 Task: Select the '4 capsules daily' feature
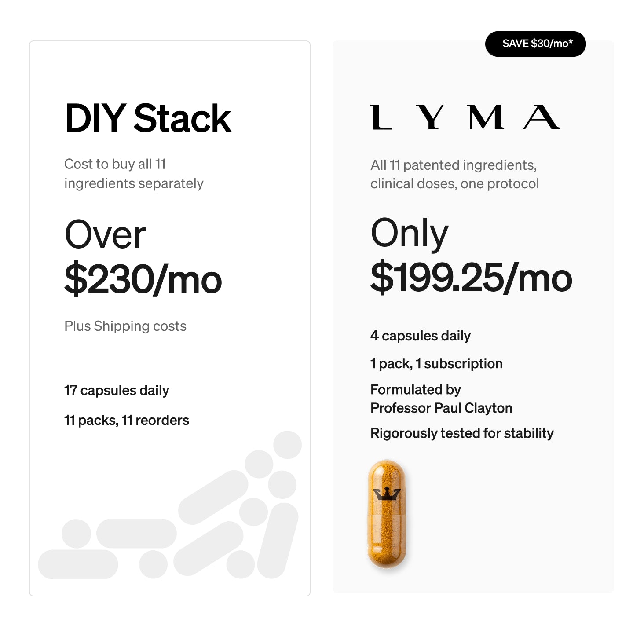(421, 336)
